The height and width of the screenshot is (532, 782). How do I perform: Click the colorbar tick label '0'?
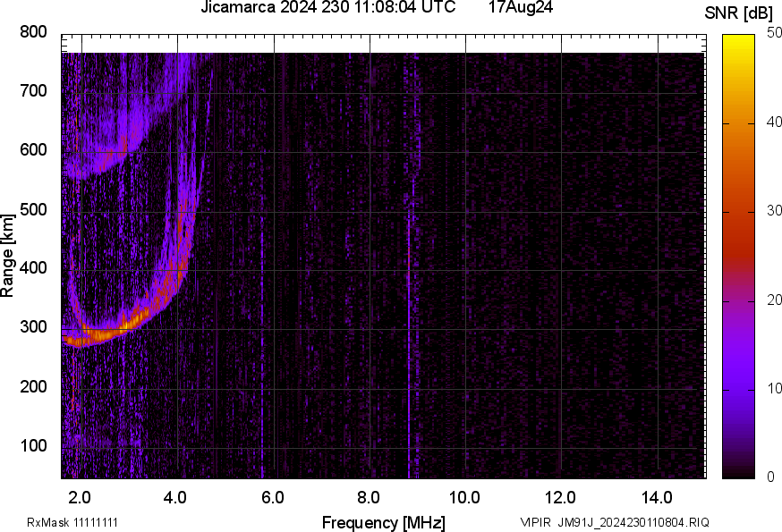(x=770, y=477)
